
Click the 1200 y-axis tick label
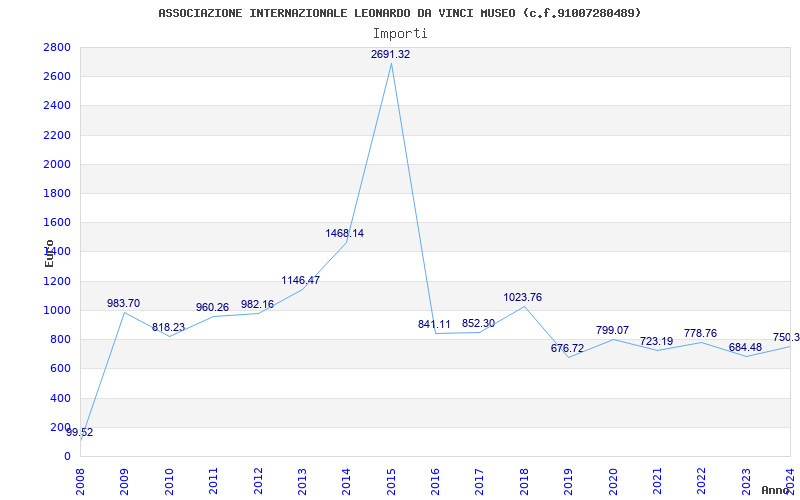pyautogui.click(x=57, y=281)
